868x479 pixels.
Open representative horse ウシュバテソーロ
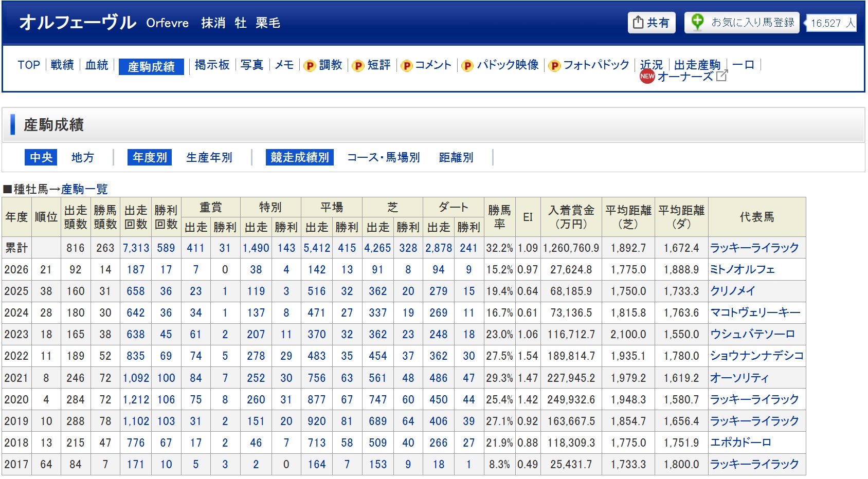[752, 334]
